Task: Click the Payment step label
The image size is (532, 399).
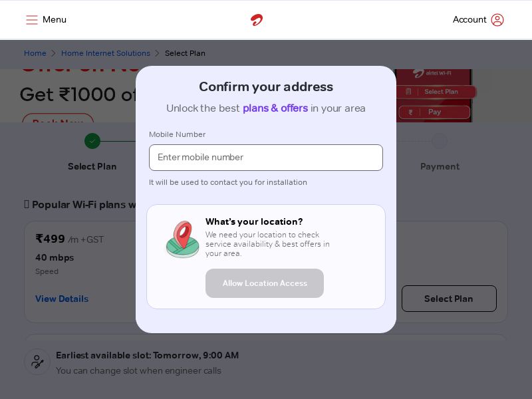Action: (440, 167)
